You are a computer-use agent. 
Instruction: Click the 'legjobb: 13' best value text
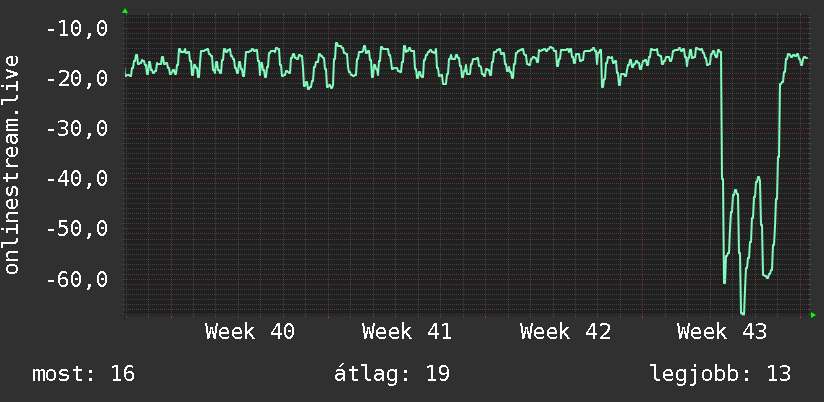[720, 374]
